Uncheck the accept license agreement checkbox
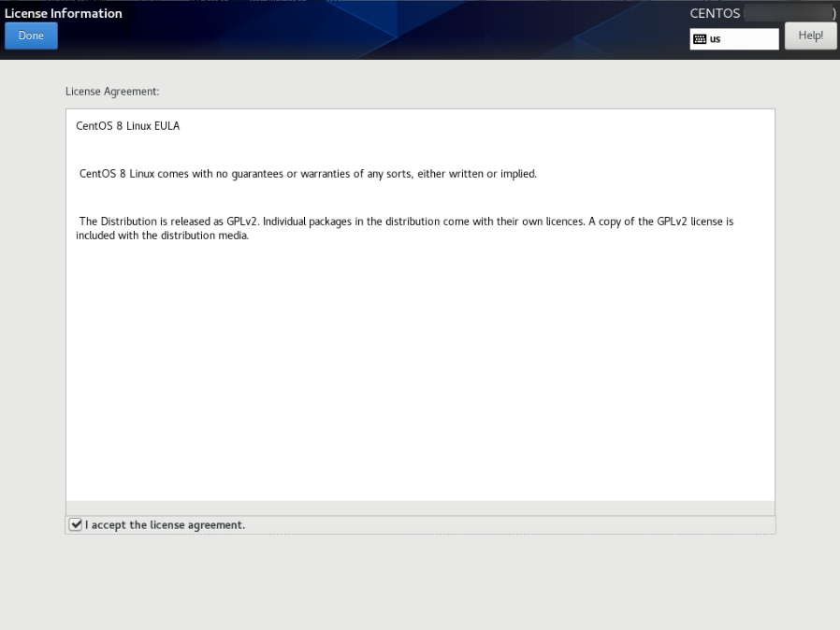 (76, 524)
